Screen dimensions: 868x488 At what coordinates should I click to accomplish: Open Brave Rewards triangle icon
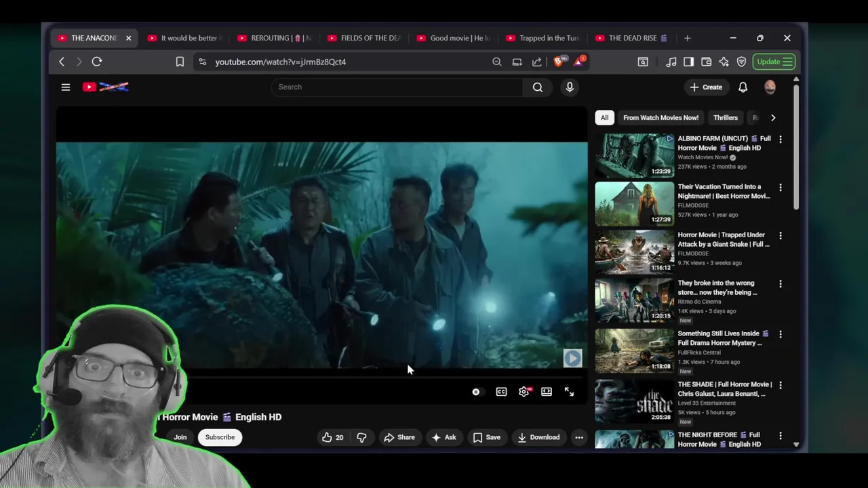[579, 62]
